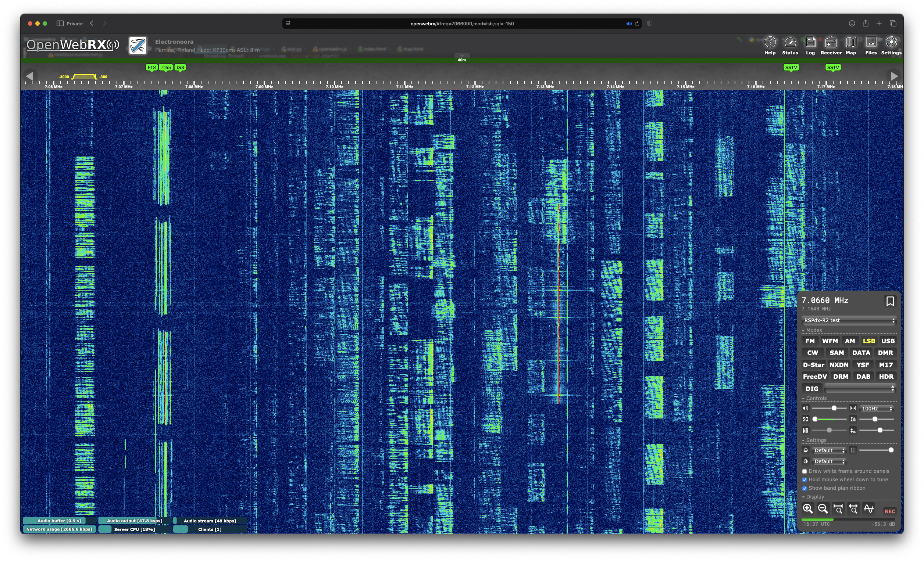Disable Show band plan ribbon

[805, 488]
